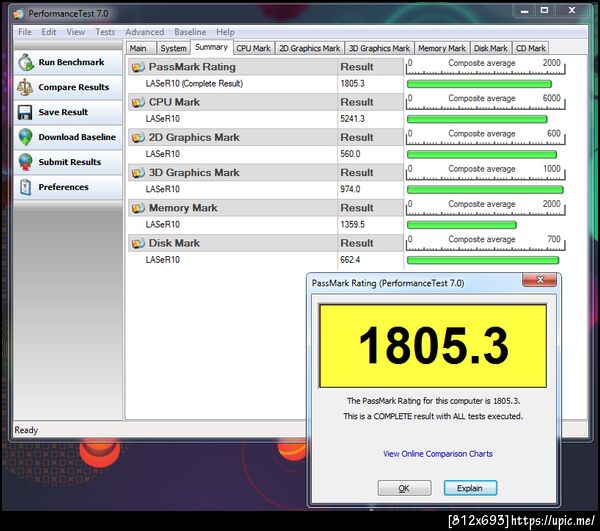The width and height of the screenshot is (600, 531).
Task: Click the Disk Mark section icon
Action: [x=138, y=243]
